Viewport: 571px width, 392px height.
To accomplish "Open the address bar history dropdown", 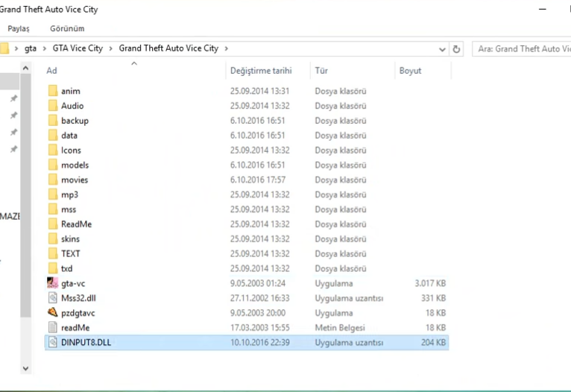I will [443, 48].
